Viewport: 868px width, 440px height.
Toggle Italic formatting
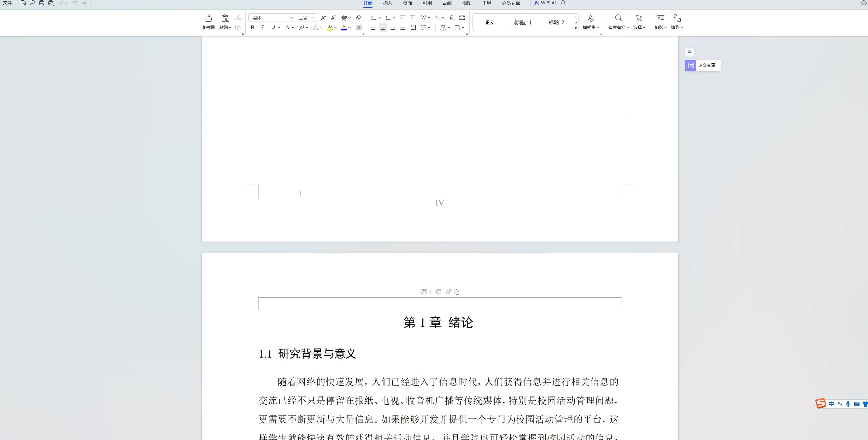point(262,28)
